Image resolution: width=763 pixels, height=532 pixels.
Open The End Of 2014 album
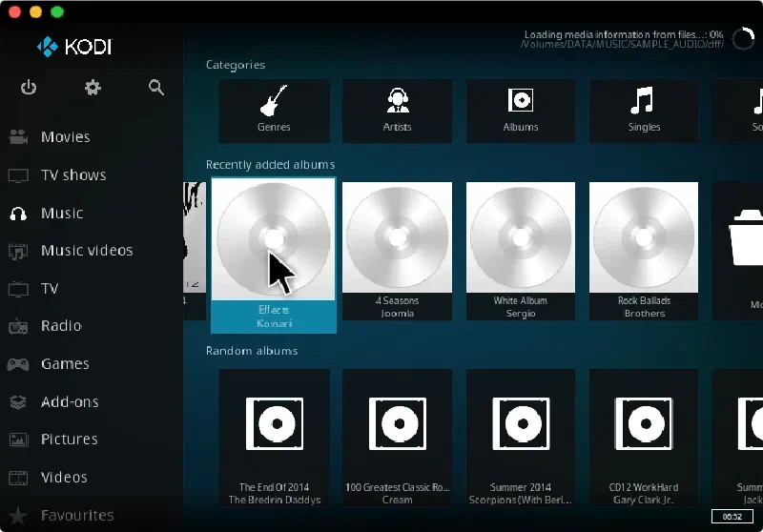point(274,439)
